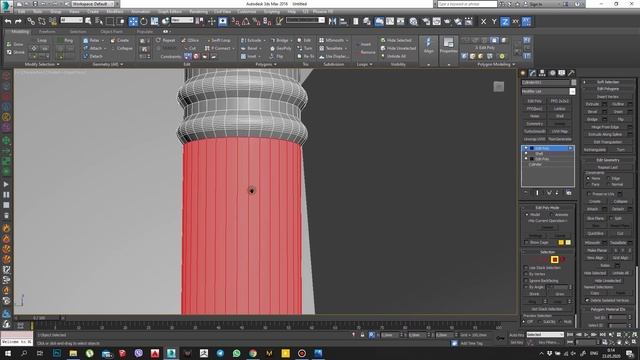The image size is (640, 360).
Task: Select the Animate radio button
Action: pos(551,215)
